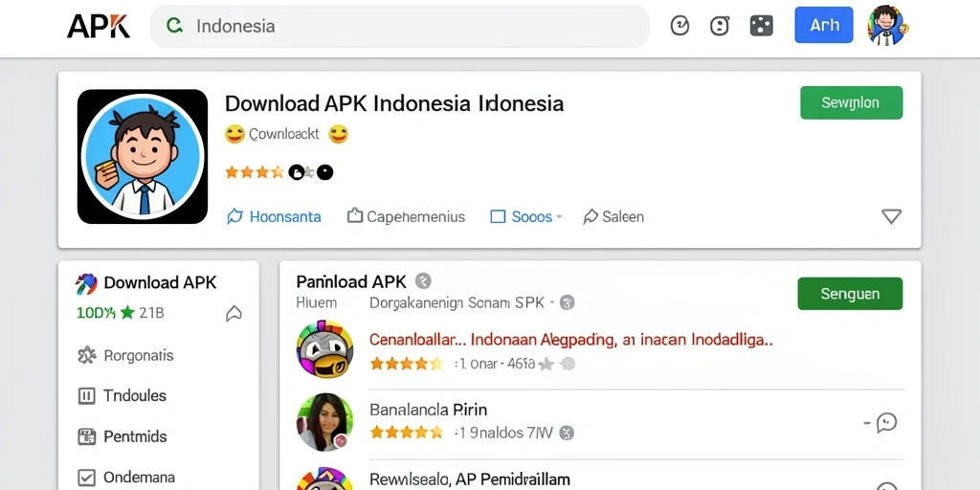This screenshot has height=490, width=980.
Task: Click the green Sewnjlon button
Action: click(x=851, y=102)
